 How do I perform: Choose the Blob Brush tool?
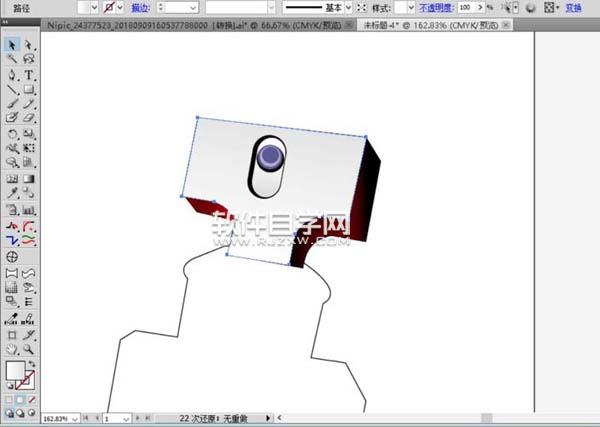tap(12, 117)
